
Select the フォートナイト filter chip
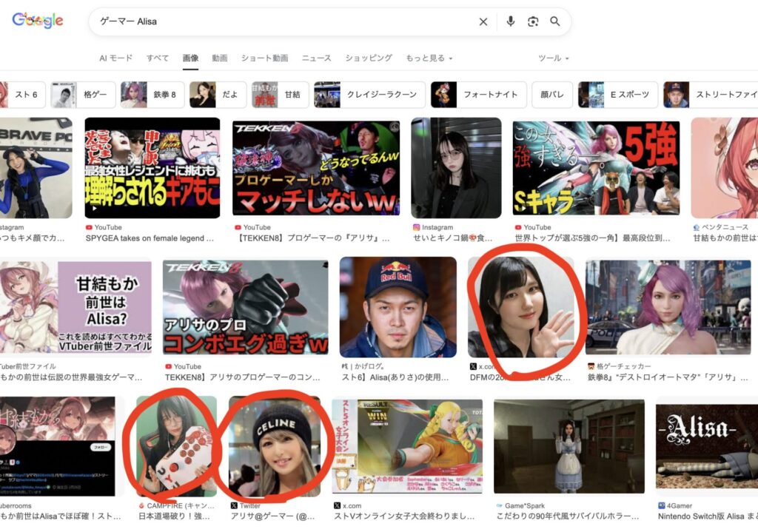(x=478, y=95)
